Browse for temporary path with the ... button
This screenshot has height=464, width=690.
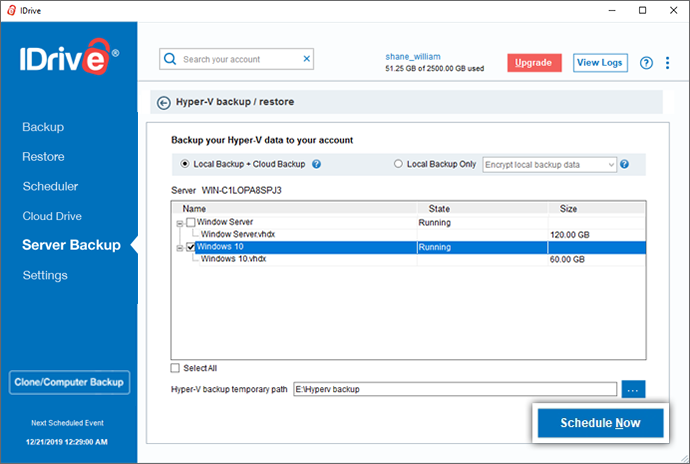tap(633, 389)
